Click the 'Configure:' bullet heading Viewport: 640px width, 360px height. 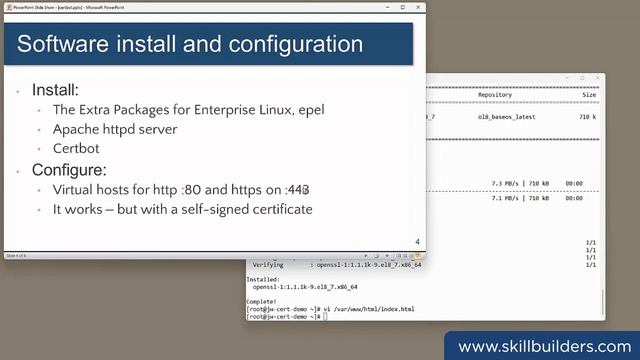pos(69,170)
